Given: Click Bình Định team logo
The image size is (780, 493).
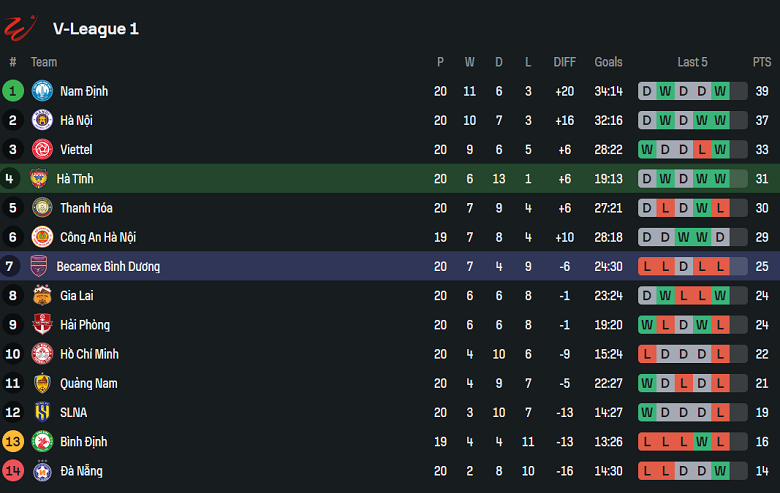Looking at the screenshot, I should tap(42, 442).
